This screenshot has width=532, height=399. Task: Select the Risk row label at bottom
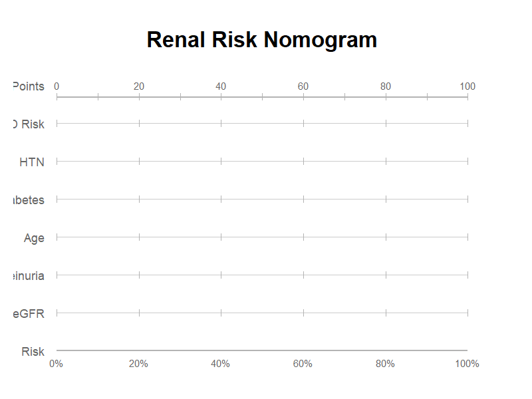[x=33, y=352]
